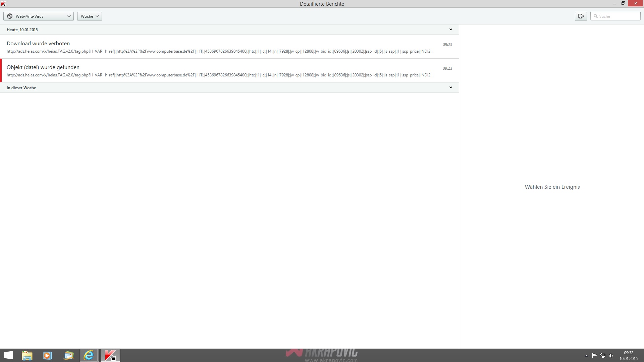This screenshot has height=362, width=644.
Task: Open the Action Center flag icon
Action: [x=594, y=356]
